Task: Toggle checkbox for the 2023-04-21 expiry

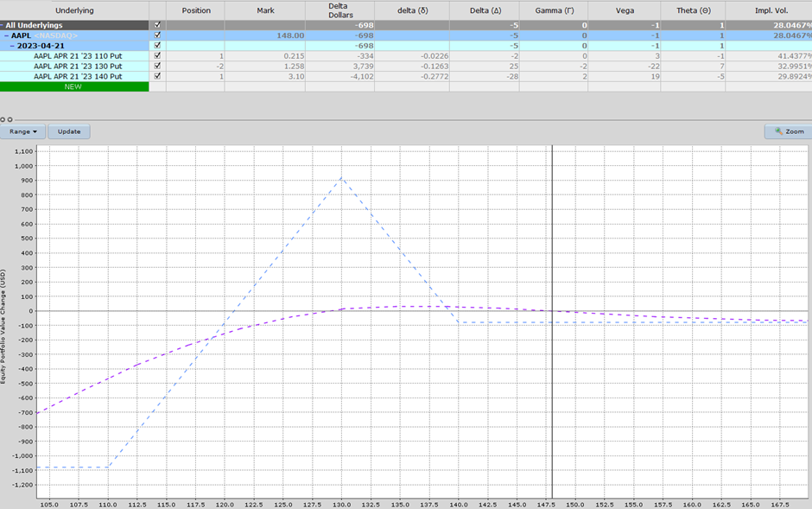Action: pyautogui.click(x=156, y=46)
